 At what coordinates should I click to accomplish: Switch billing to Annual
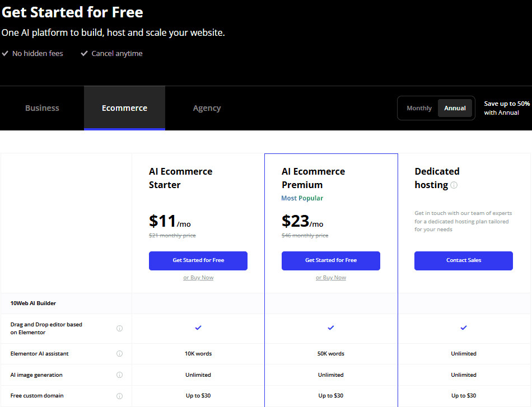pos(455,108)
